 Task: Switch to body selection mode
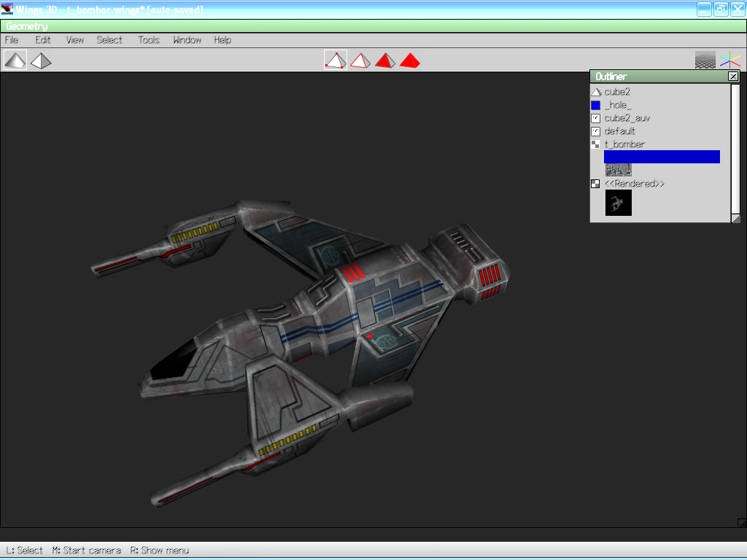click(x=410, y=61)
